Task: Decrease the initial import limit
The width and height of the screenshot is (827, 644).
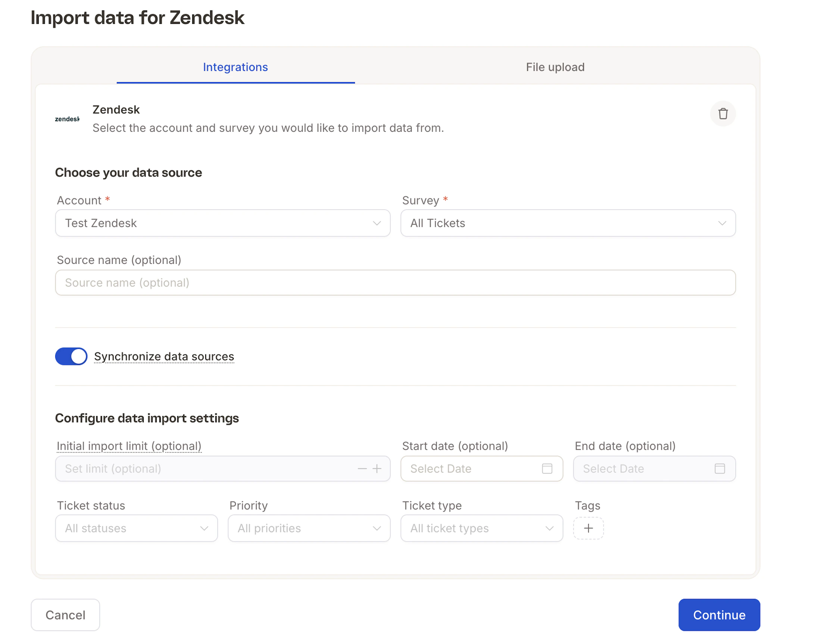Action: click(362, 469)
